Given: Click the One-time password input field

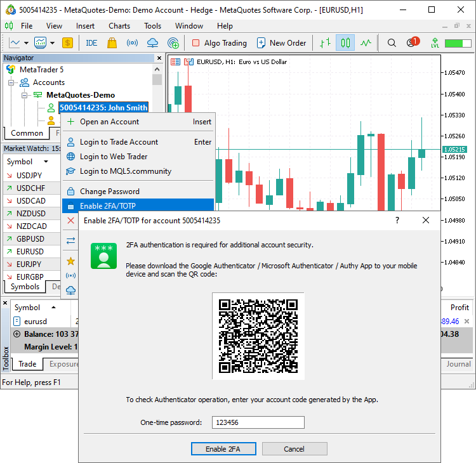Looking at the screenshot, I should 258,422.
